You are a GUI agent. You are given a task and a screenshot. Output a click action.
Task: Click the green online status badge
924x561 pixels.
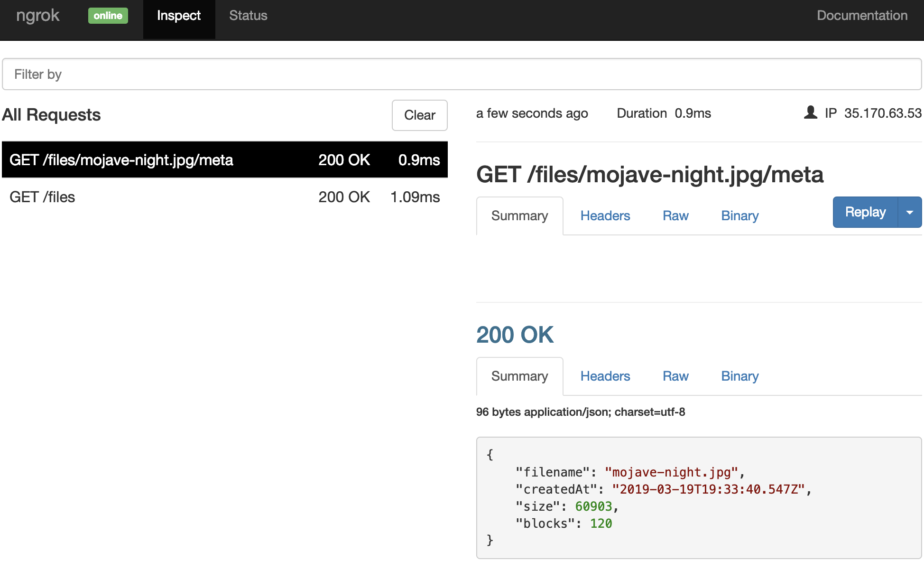pos(108,16)
